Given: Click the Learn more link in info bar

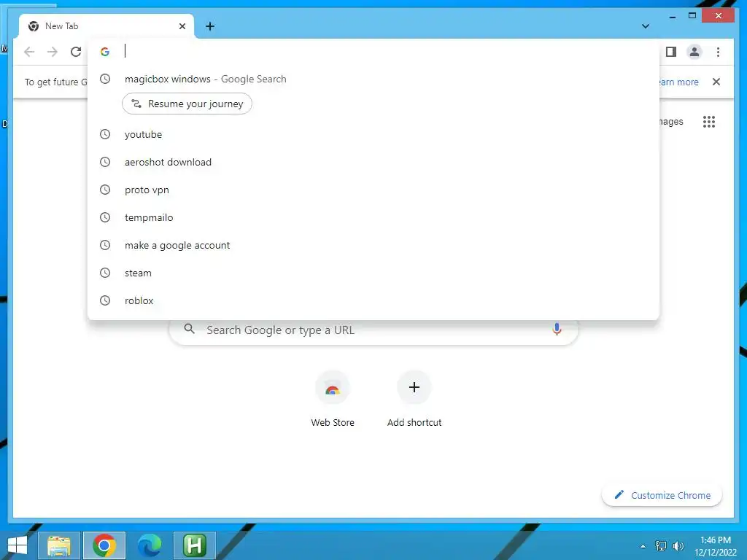Looking at the screenshot, I should (679, 82).
